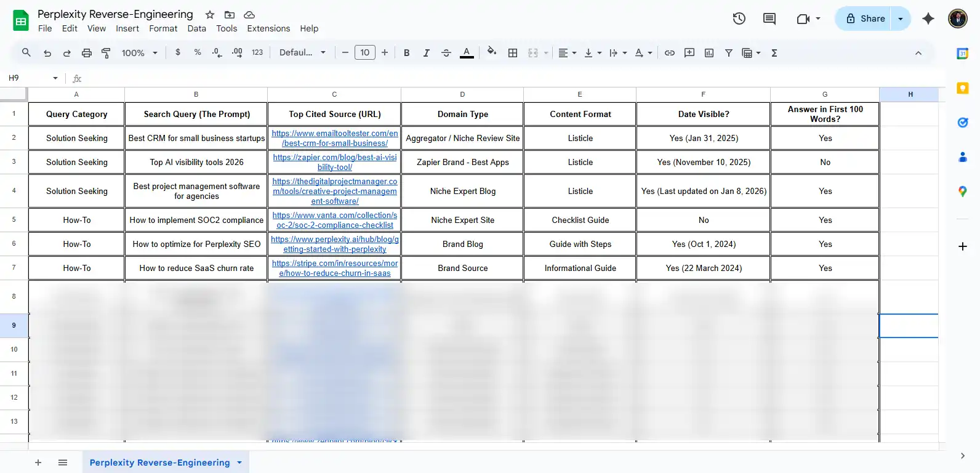Click the Create a filter funnel icon
Screen dimensions: 980x473
coord(729,53)
